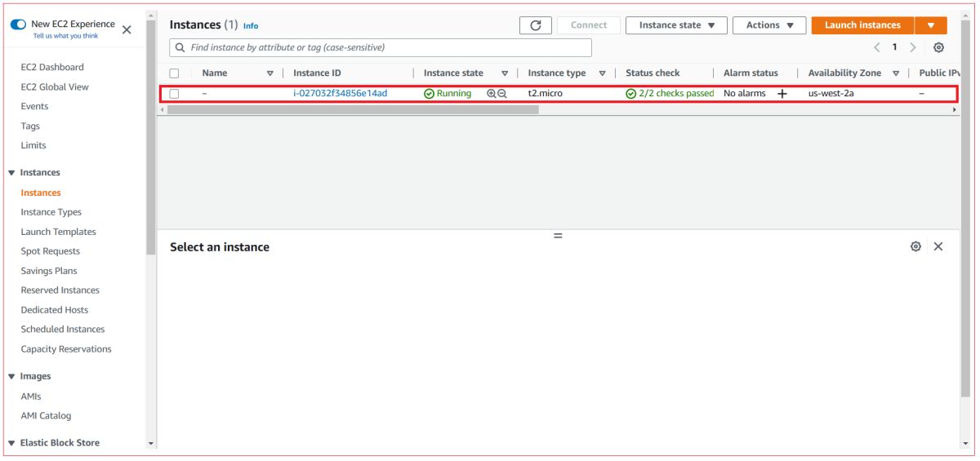Viewport: 980px width, 461px height.
Task: Go to previous page of instances
Action: coord(877,47)
